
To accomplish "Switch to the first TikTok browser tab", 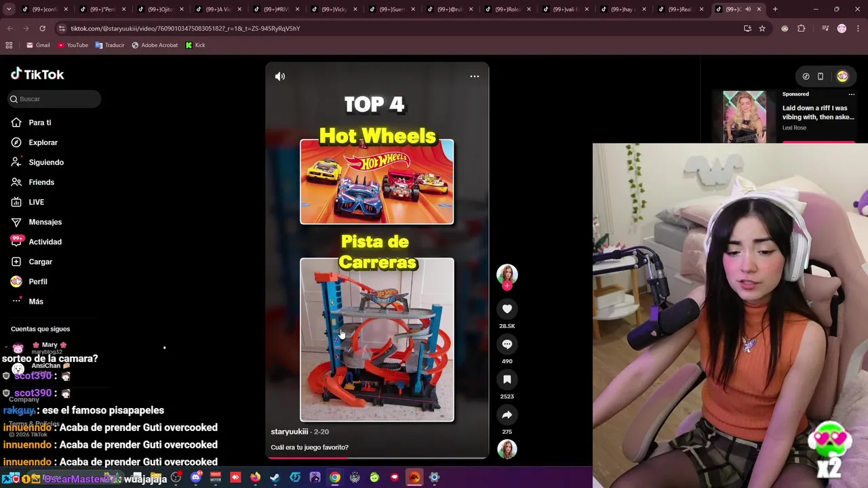I will tap(45, 9).
